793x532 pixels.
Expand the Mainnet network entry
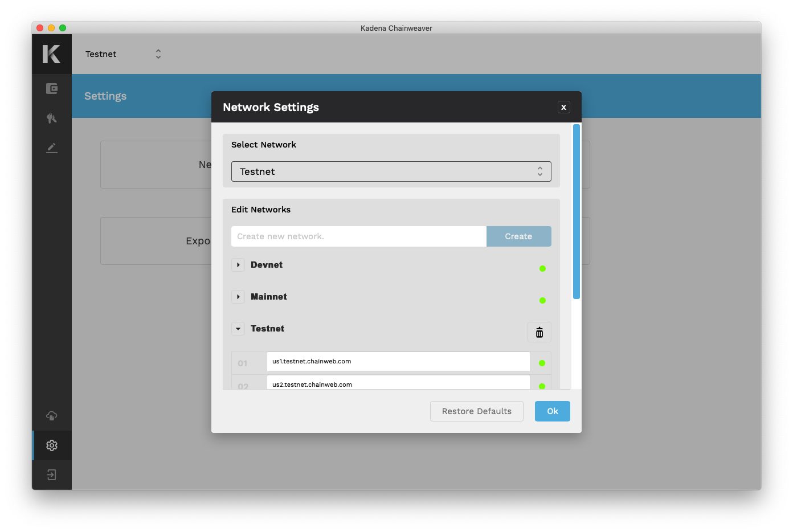pos(238,297)
